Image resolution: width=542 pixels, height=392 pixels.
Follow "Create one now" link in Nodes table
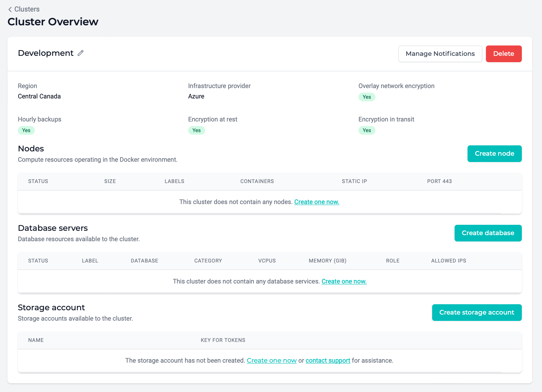pyautogui.click(x=316, y=202)
